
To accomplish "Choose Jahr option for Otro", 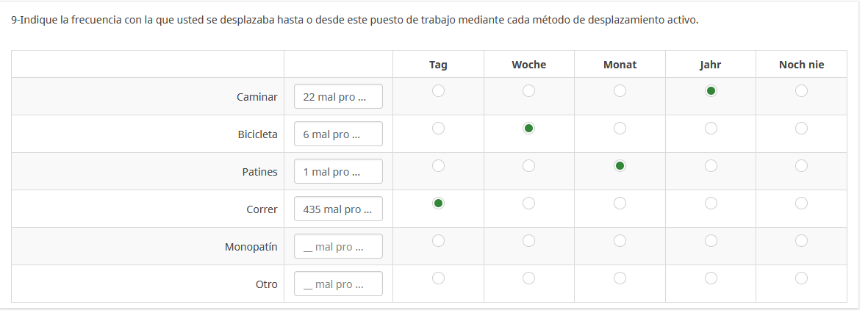I will (711, 278).
